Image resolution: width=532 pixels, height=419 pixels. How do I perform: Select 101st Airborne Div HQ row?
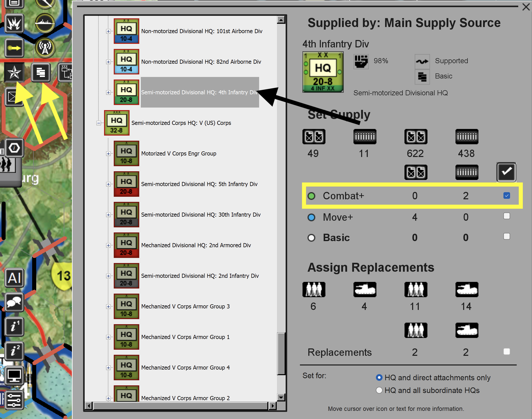pyautogui.click(x=202, y=31)
